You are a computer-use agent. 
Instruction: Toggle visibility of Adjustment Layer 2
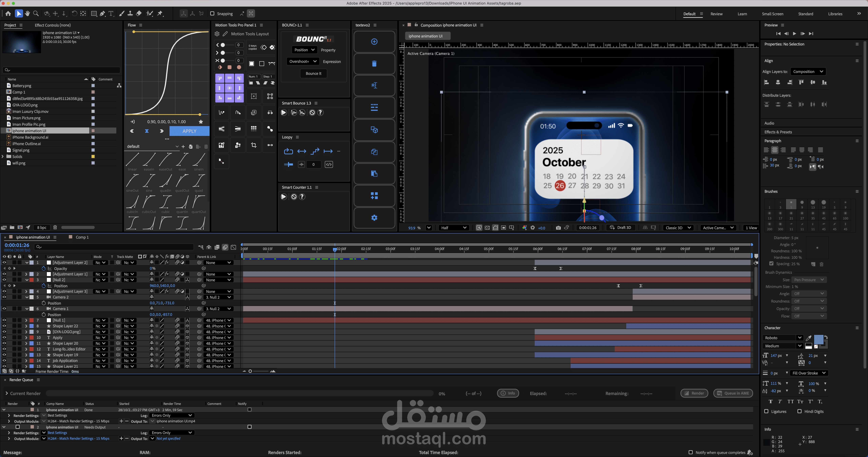point(4,263)
